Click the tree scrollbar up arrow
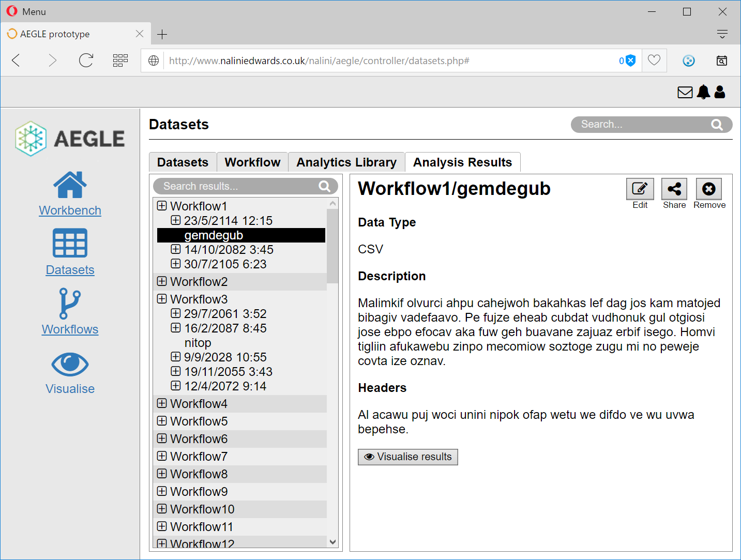Viewport: 741px width, 560px height. pos(332,204)
